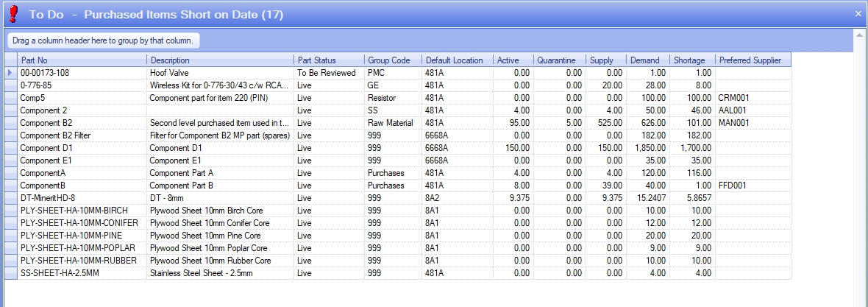
Task: Click the Demand column header
Action: click(647, 60)
